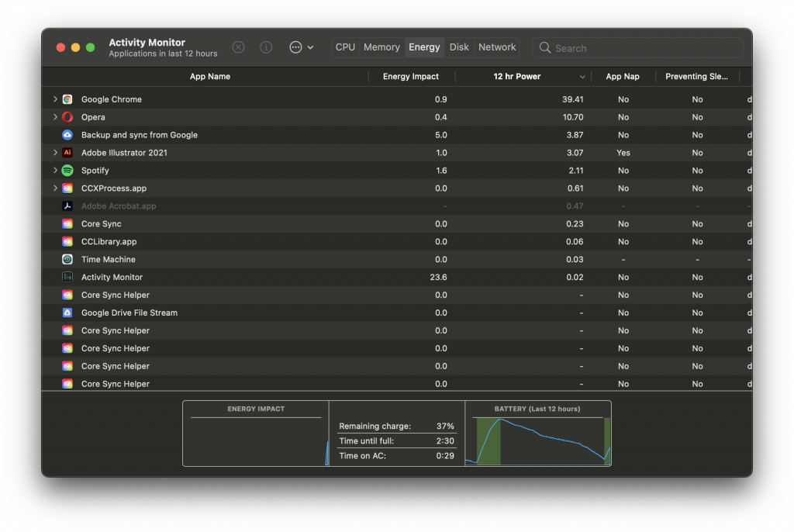794x532 pixels.
Task: Click the Search input field
Action: (x=638, y=47)
